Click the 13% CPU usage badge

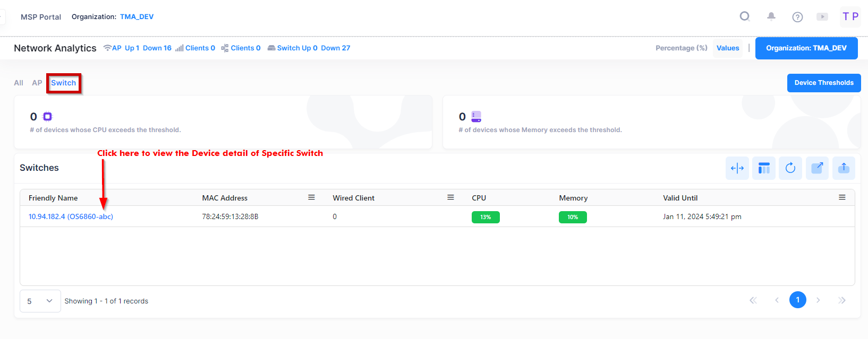[x=486, y=217]
